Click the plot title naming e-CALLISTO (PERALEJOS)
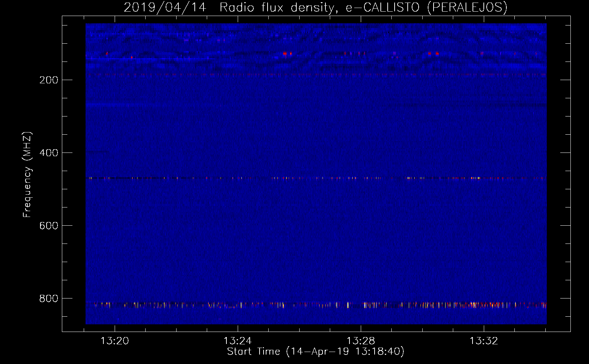 pyautogui.click(x=316, y=7)
